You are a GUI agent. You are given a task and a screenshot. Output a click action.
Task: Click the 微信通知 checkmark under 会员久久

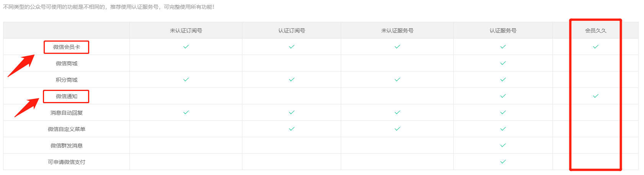click(595, 96)
